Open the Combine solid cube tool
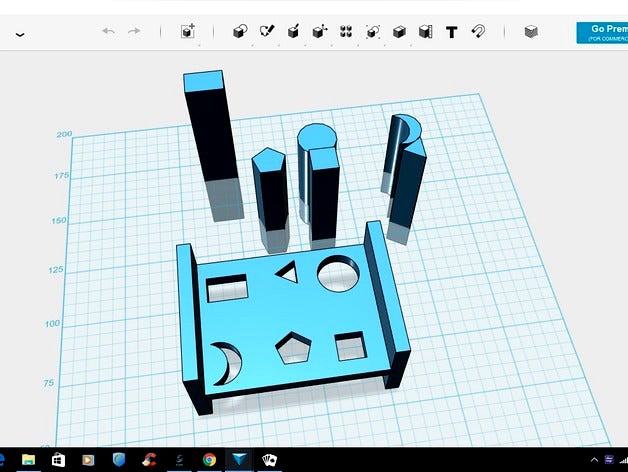 [x=399, y=32]
